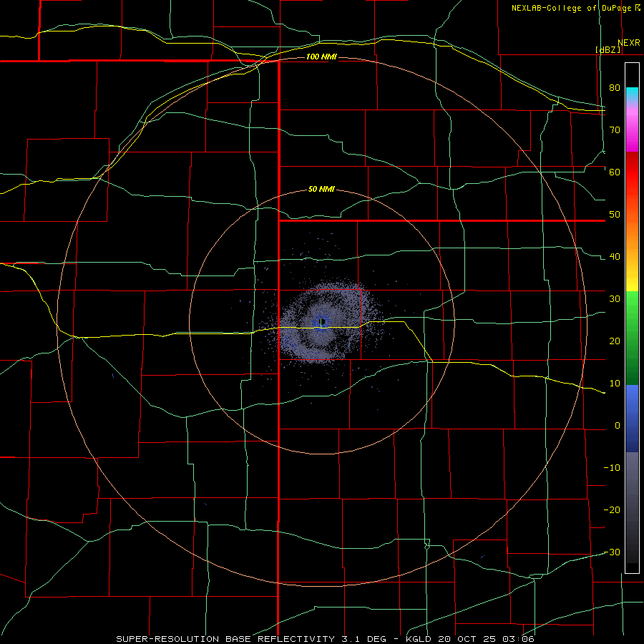Click the 100 NMI range ring label
The height and width of the screenshot is (644, 644).
(321, 57)
